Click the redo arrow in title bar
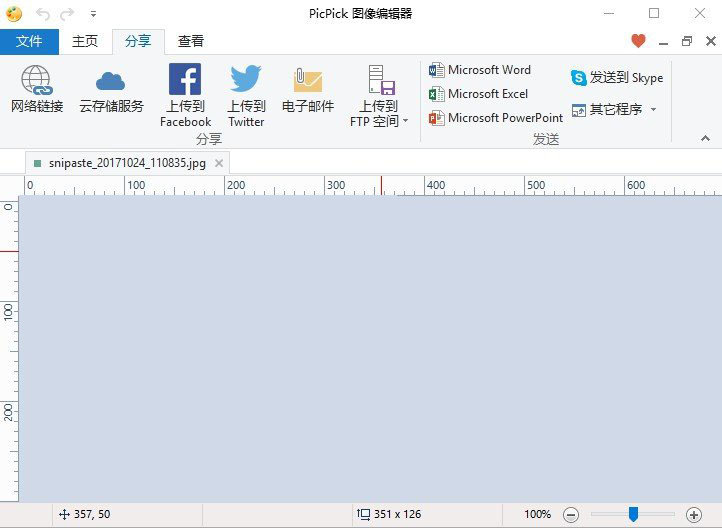The width and height of the screenshot is (722, 528). (x=67, y=14)
